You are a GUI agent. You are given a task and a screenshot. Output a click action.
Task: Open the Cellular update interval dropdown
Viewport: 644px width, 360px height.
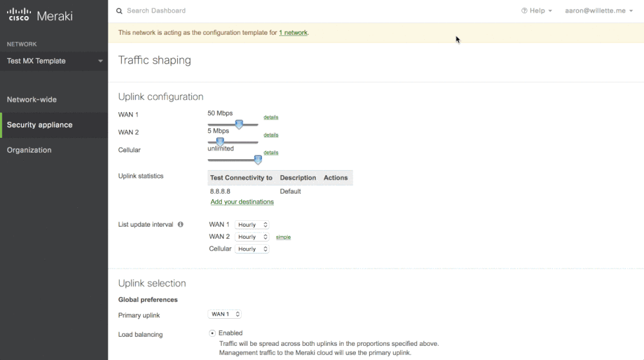pyautogui.click(x=251, y=249)
